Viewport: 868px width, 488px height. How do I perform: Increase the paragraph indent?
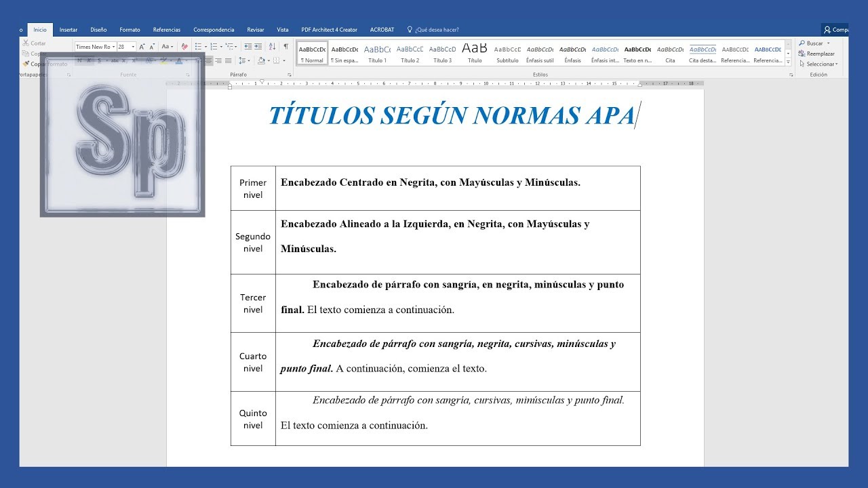point(258,47)
